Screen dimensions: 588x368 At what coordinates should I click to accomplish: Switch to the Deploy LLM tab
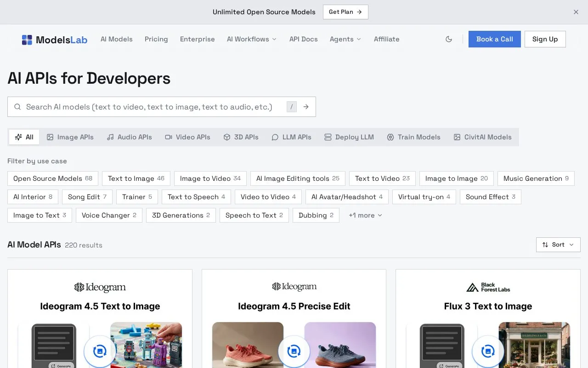[349, 137]
